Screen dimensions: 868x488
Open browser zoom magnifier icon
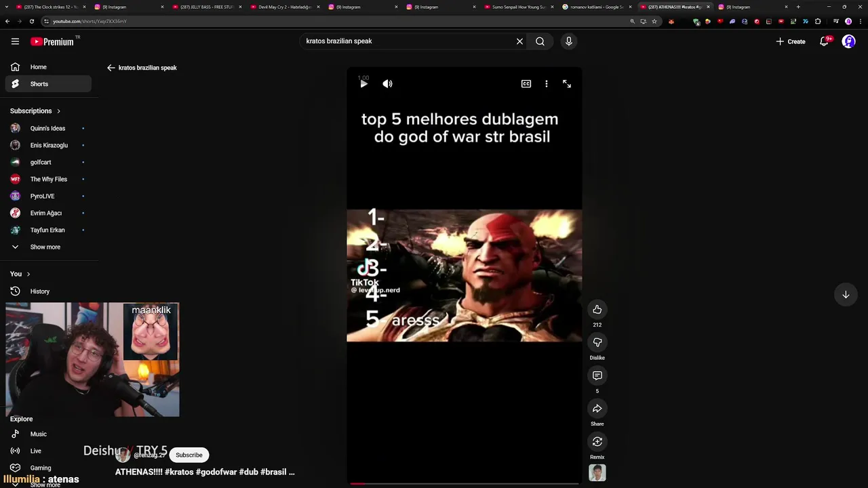[x=633, y=21]
